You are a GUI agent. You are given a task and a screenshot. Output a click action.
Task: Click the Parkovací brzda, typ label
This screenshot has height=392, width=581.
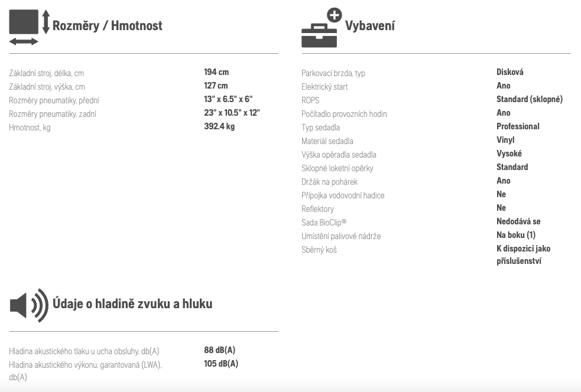[333, 73]
